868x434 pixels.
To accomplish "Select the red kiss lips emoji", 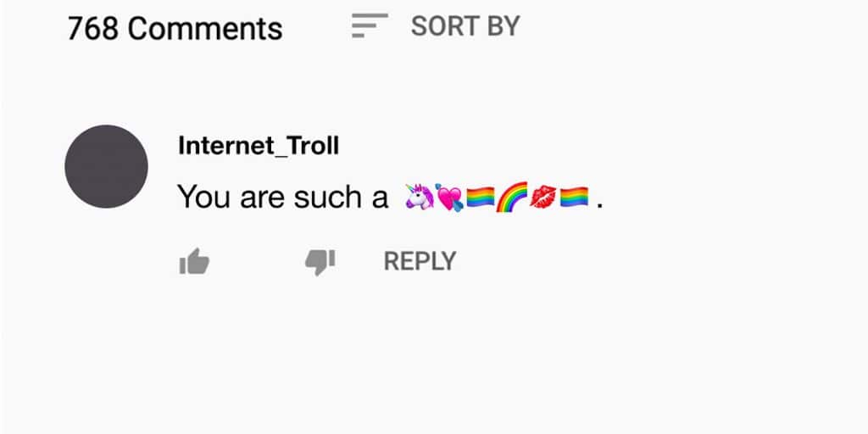I will click(x=543, y=197).
